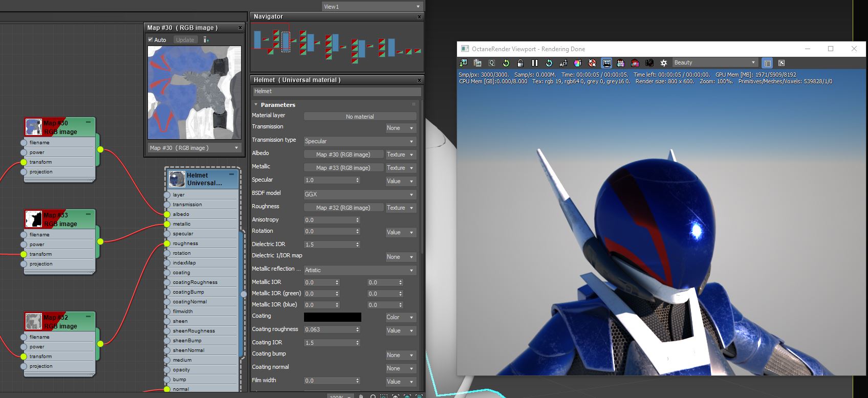The height and width of the screenshot is (398, 868).
Task: Close the Helmet Universal material panel
Action: pos(419,80)
